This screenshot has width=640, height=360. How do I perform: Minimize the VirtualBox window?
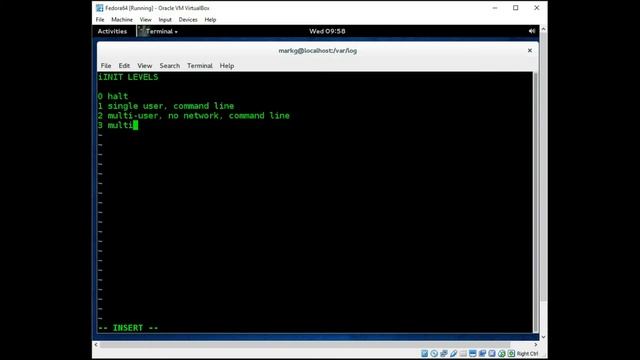click(x=495, y=8)
